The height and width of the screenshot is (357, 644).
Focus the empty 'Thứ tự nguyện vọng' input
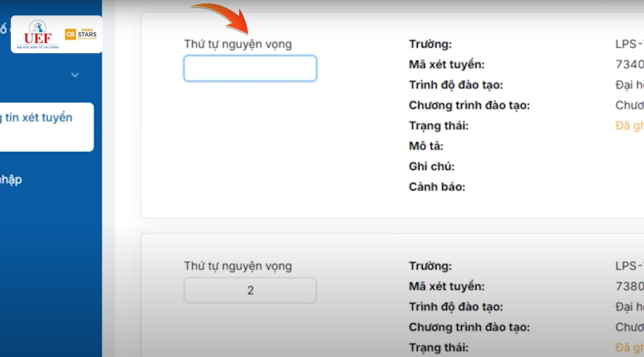(x=250, y=69)
